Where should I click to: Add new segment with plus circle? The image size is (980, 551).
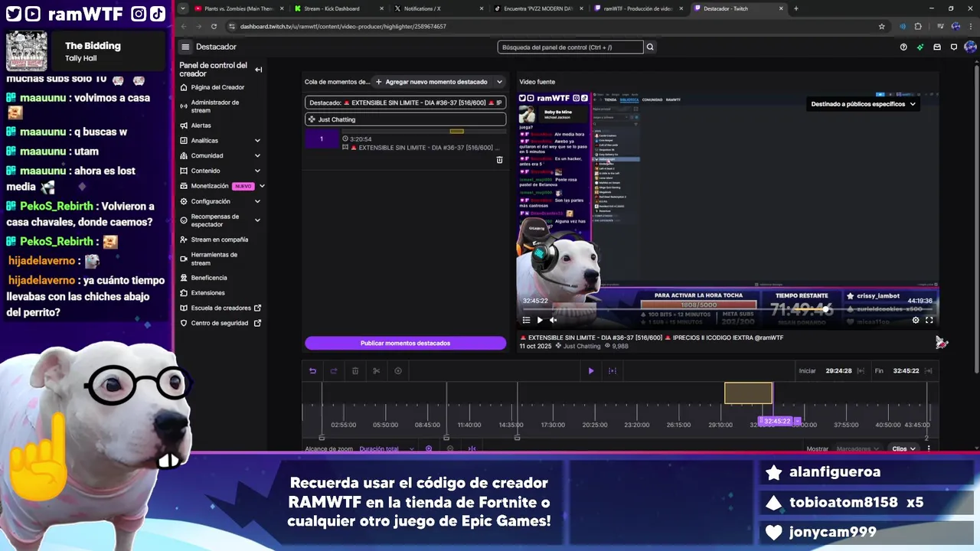pyautogui.click(x=398, y=371)
